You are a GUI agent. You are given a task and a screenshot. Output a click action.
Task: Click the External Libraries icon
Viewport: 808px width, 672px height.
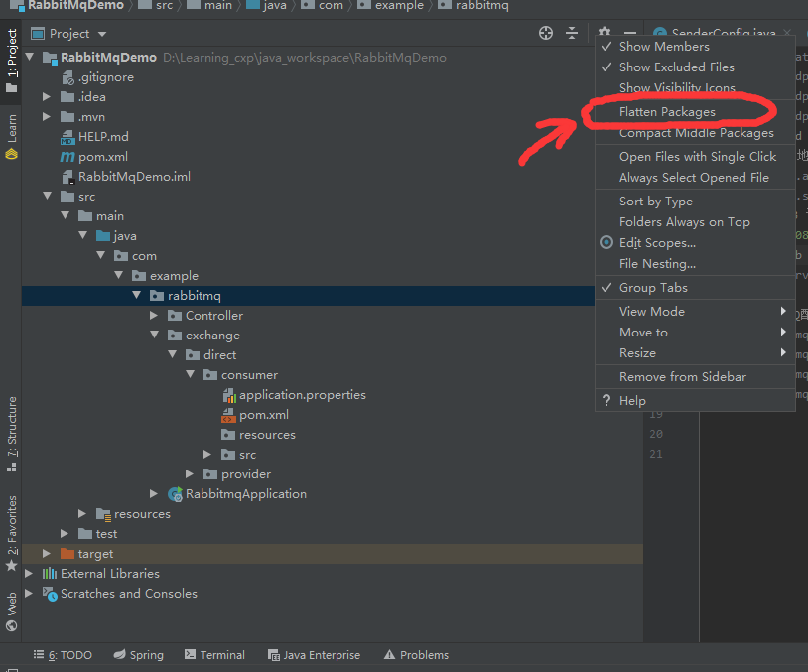(x=50, y=573)
